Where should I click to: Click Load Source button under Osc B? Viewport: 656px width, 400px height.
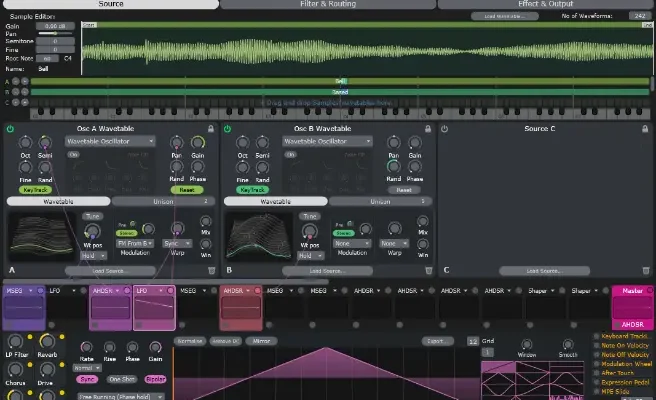point(327,270)
